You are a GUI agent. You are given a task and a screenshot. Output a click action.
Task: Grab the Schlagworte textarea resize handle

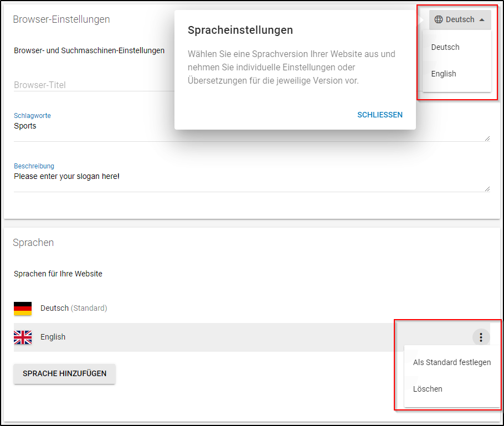click(x=487, y=138)
